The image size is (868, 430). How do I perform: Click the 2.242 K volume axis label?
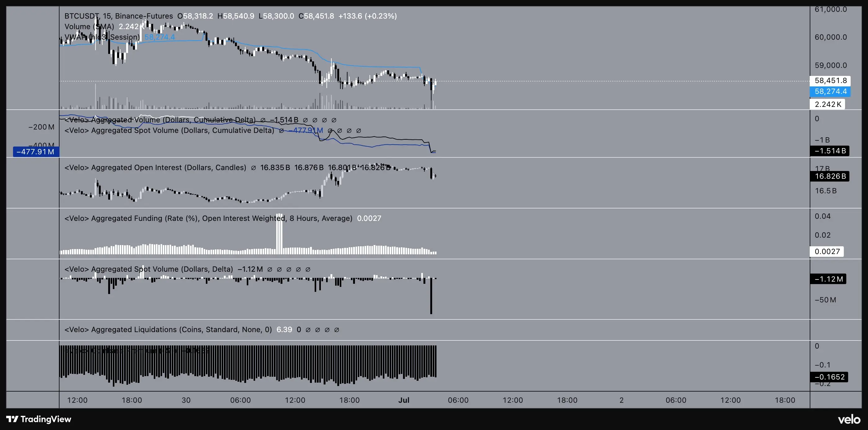coord(828,104)
